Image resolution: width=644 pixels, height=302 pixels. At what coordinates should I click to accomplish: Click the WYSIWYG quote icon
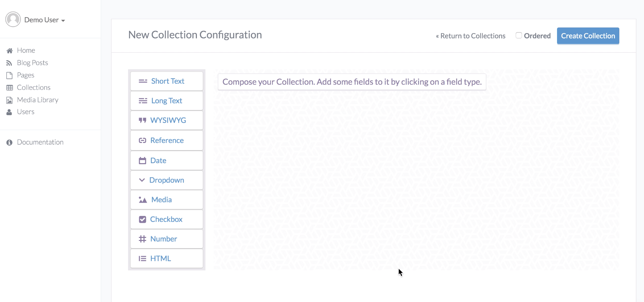(x=142, y=120)
